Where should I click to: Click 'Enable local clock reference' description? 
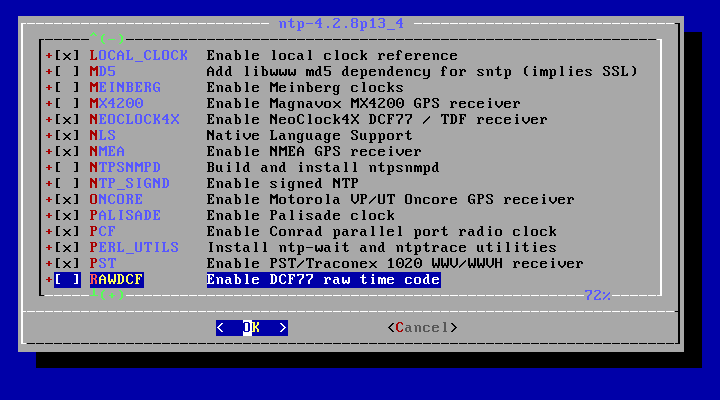click(332, 56)
